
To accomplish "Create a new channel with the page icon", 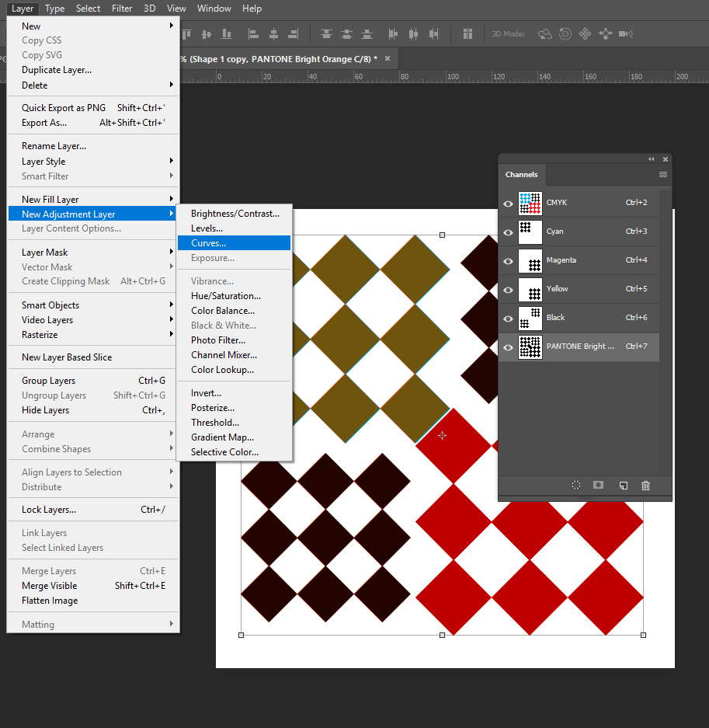I will click(623, 485).
